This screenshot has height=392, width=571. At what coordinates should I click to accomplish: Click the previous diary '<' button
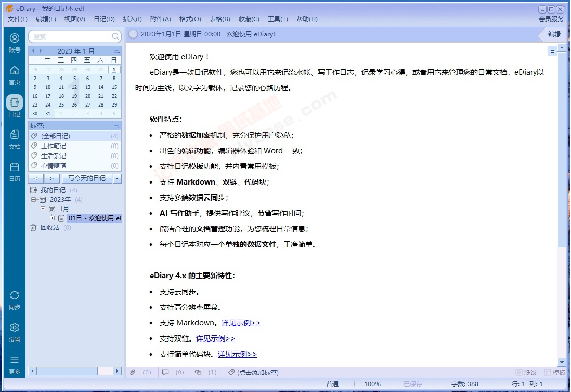[36, 178]
